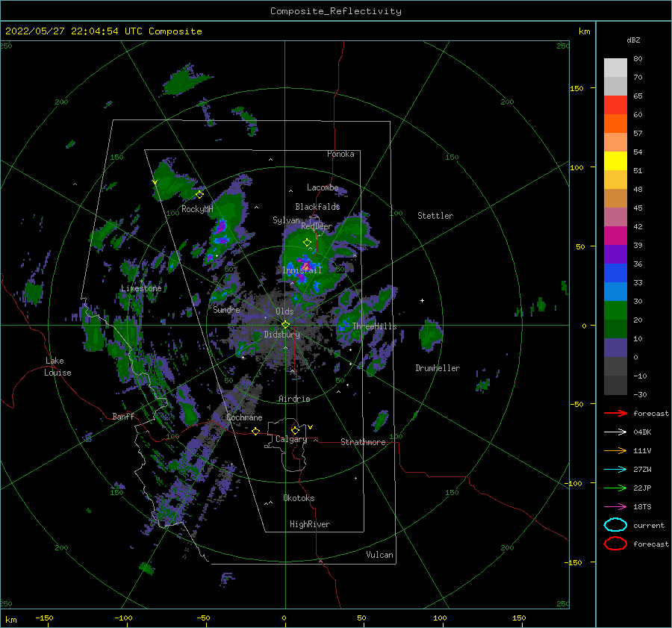Screen dimensions: 672x628
Task: Select the green 22JP arrow legend entry
Action: point(615,488)
